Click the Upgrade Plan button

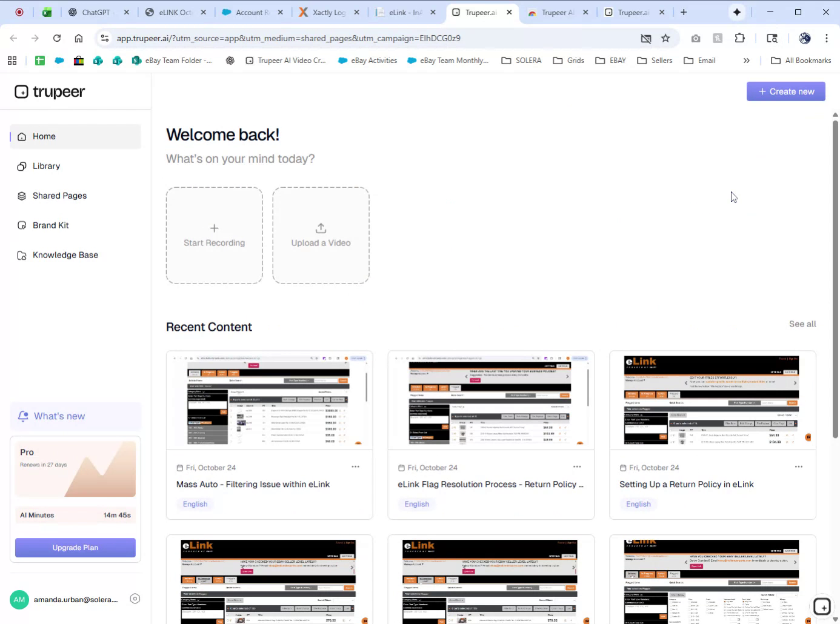pyautogui.click(x=75, y=548)
